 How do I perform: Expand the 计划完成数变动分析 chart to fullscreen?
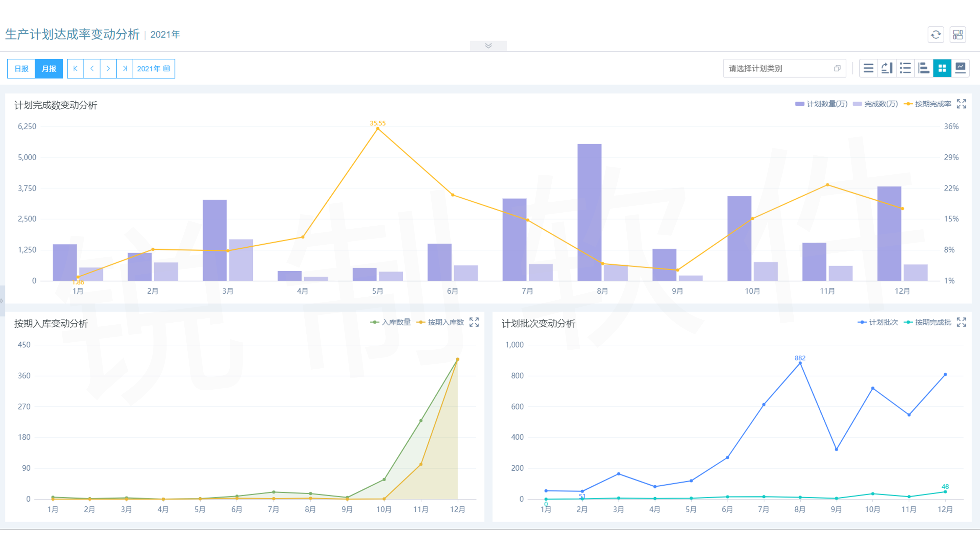(961, 104)
